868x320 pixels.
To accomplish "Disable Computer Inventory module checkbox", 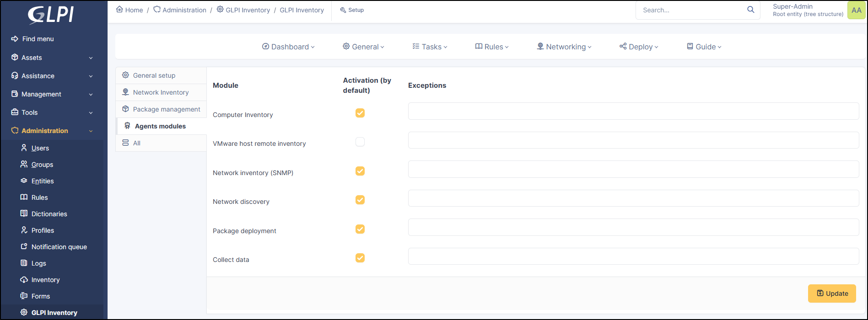I will [360, 113].
